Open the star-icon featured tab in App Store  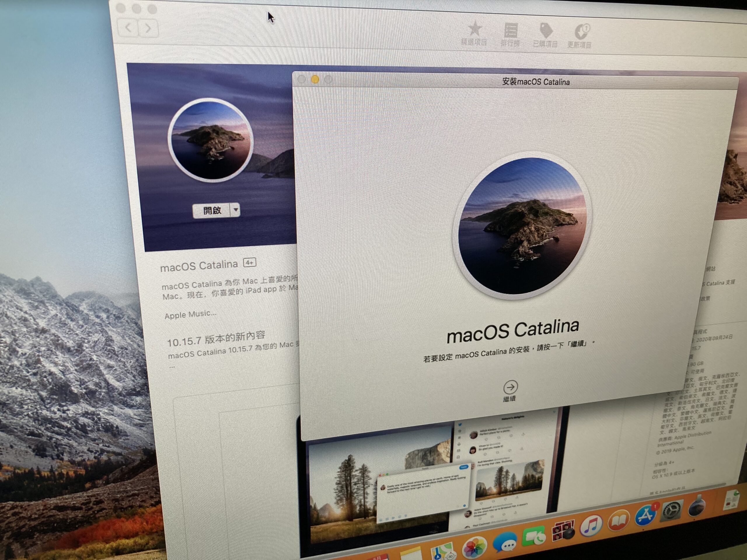tap(474, 34)
